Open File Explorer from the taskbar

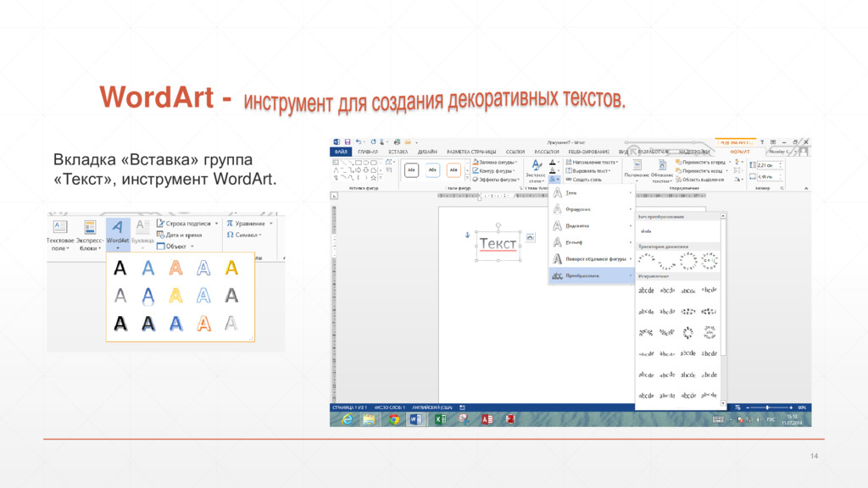370,420
